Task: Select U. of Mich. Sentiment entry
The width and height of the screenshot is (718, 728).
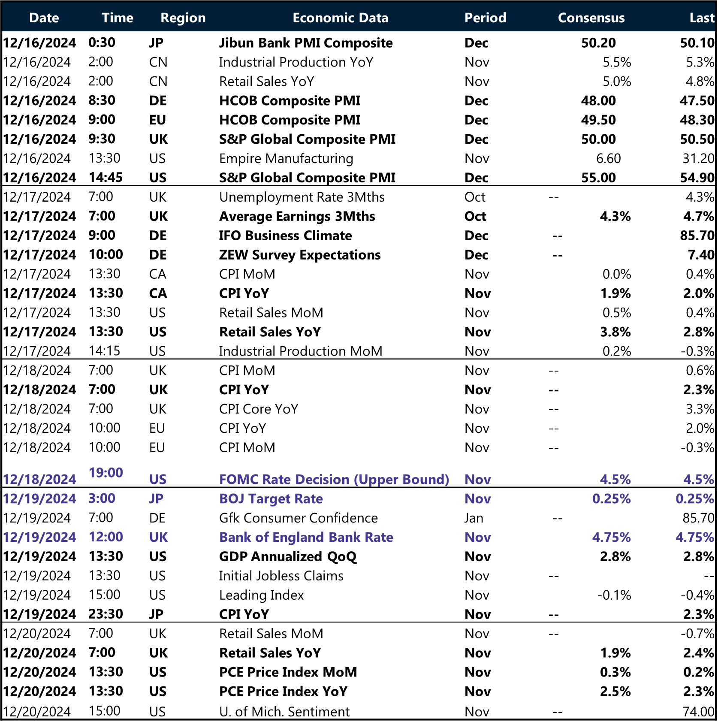Action: click(x=284, y=712)
